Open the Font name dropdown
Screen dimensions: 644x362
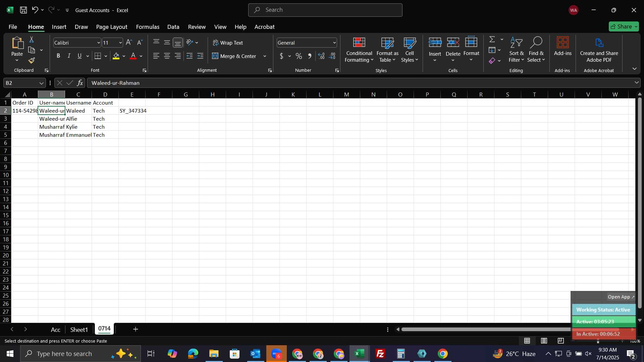tap(99, 43)
